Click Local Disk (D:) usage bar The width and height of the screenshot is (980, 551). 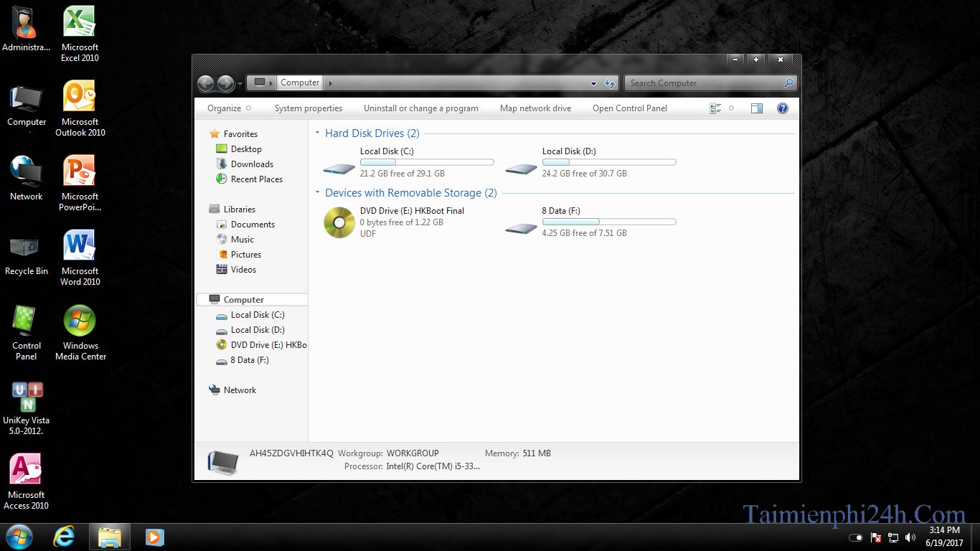609,162
